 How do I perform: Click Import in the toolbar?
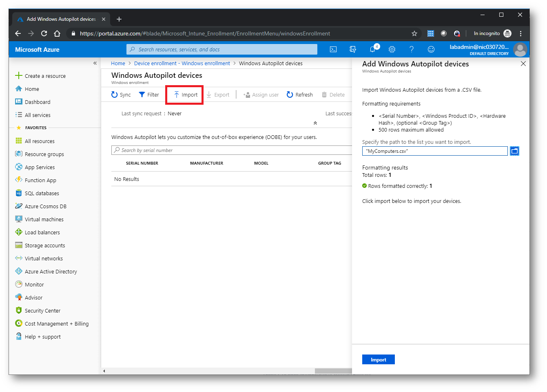tap(186, 95)
